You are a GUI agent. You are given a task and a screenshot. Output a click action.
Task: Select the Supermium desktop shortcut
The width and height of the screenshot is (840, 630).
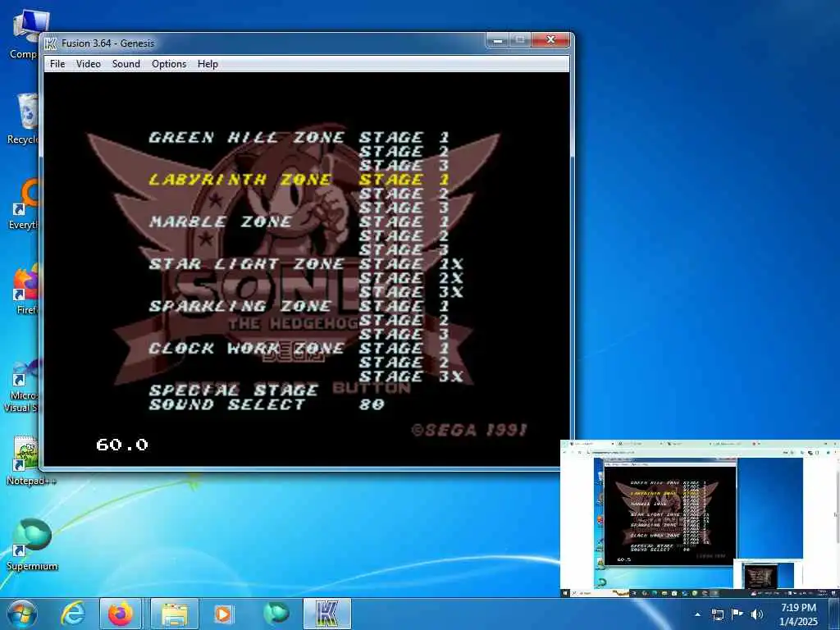pyautogui.click(x=32, y=544)
